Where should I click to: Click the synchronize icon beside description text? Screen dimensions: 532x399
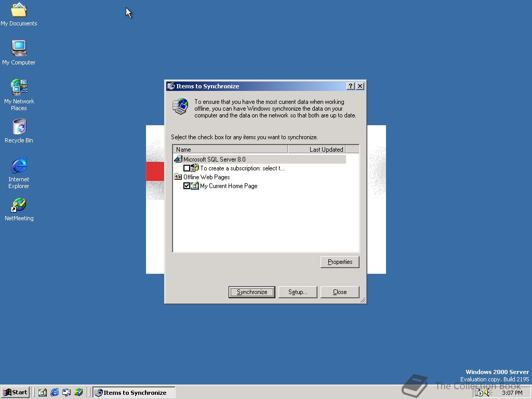click(180, 107)
